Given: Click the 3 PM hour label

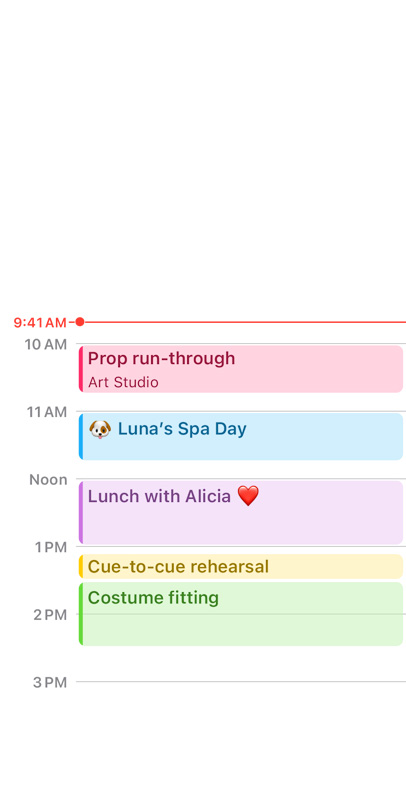Looking at the screenshot, I should click(50, 683).
